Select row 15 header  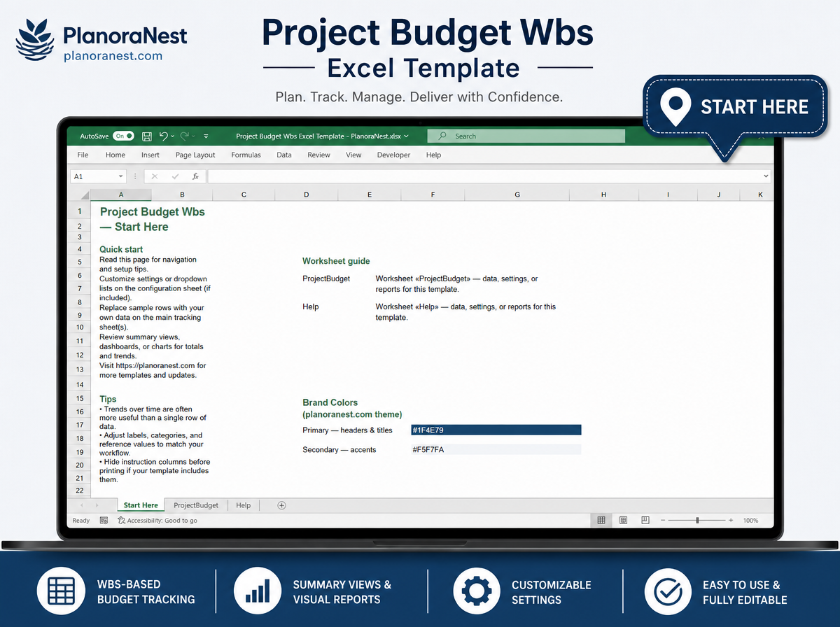pos(80,398)
